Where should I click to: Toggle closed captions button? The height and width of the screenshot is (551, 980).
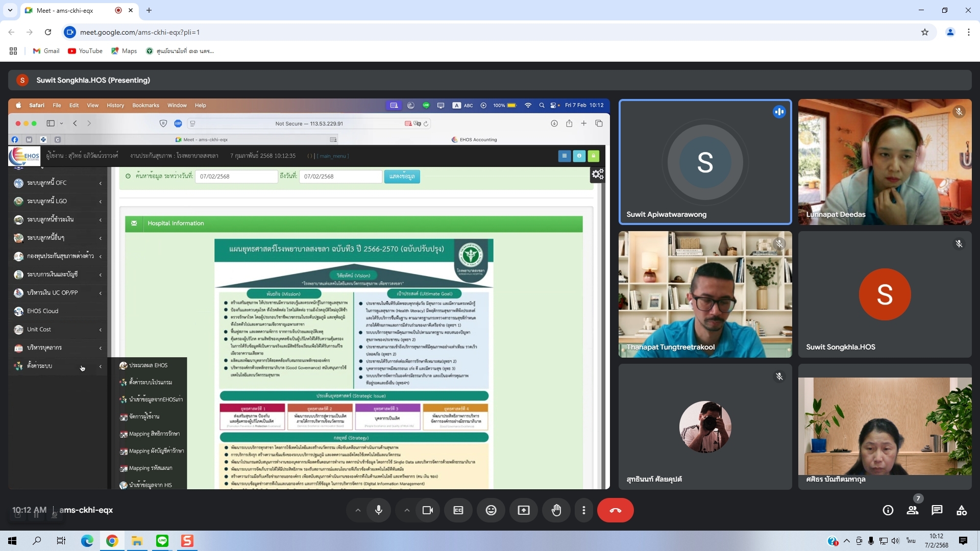point(458,510)
